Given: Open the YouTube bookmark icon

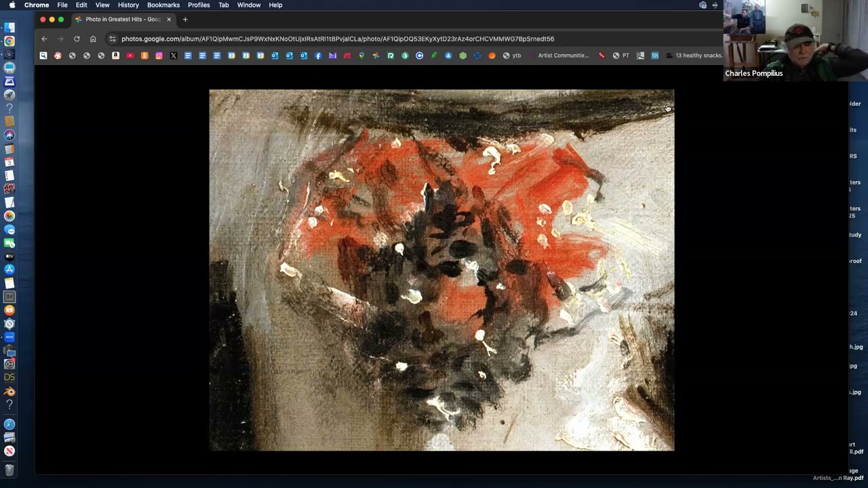Looking at the screenshot, I should [x=130, y=56].
